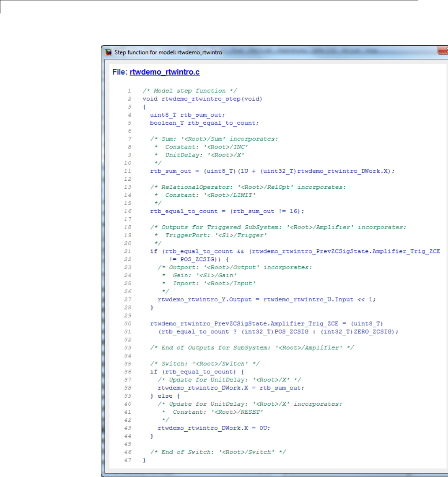The height and width of the screenshot is (477, 448).
Task: Click the Triggered SubSystem '<Root>/Amplifier' comment
Action: pos(278,227)
